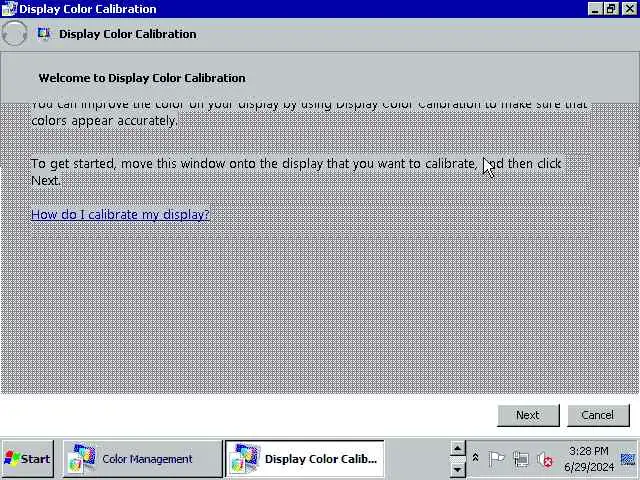
Task: Open Action Center flag tray icon
Action: [496, 459]
